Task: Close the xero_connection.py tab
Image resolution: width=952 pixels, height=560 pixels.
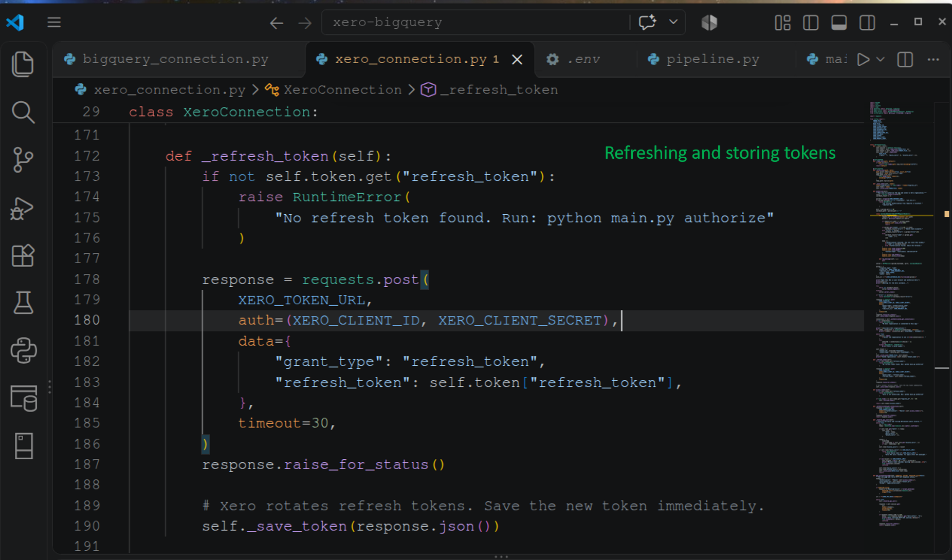Action: pyautogui.click(x=517, y=60)
